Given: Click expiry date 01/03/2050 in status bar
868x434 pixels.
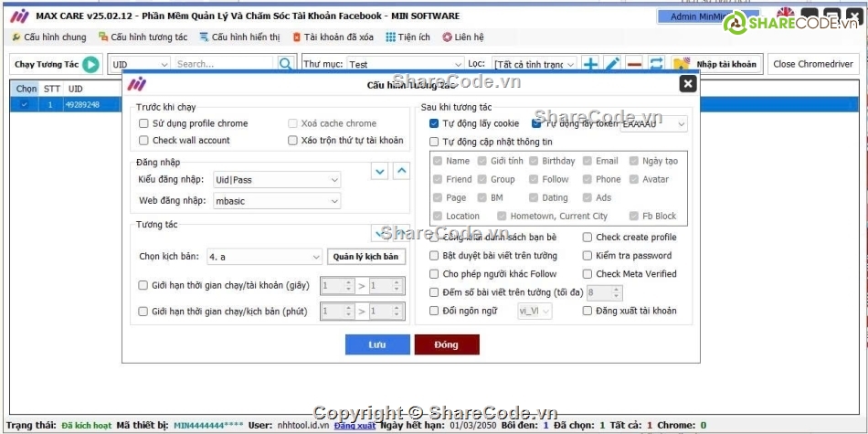Looking at the screenshot, I should 471,425.
